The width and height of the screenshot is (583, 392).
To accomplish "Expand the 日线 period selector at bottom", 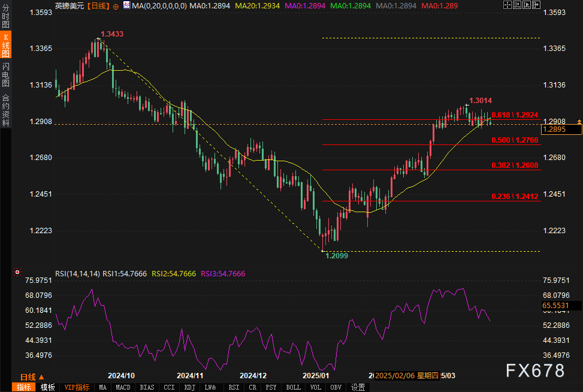I will pos(32,377).
